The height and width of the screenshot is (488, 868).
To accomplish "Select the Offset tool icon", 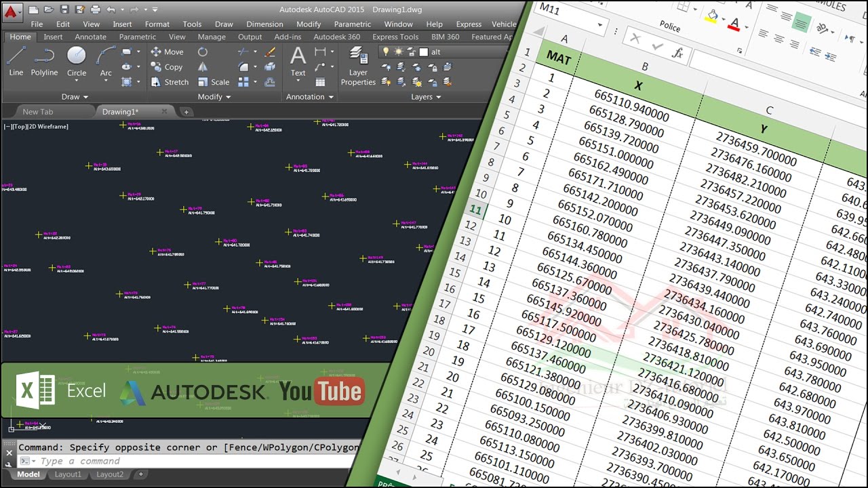I will coord(270,82).
